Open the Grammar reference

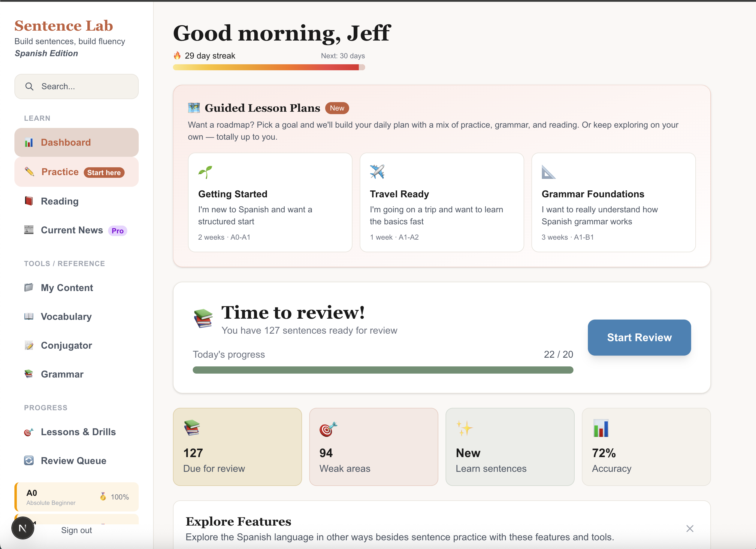76,374
